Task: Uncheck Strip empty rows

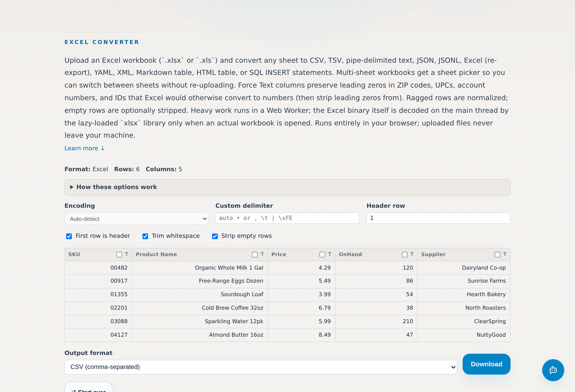Action: 215,236
